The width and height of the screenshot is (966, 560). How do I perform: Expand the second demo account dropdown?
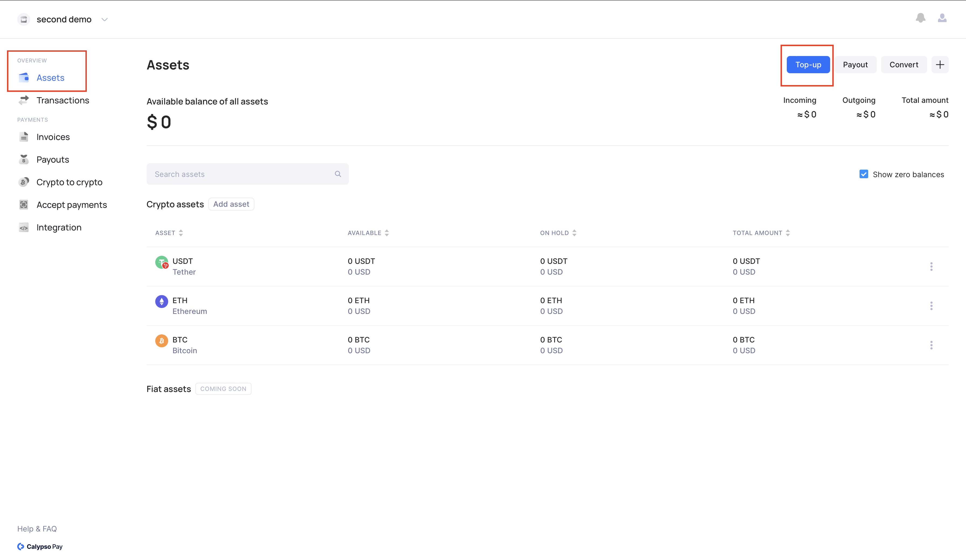pyautogui.click(x=104, y=20)
